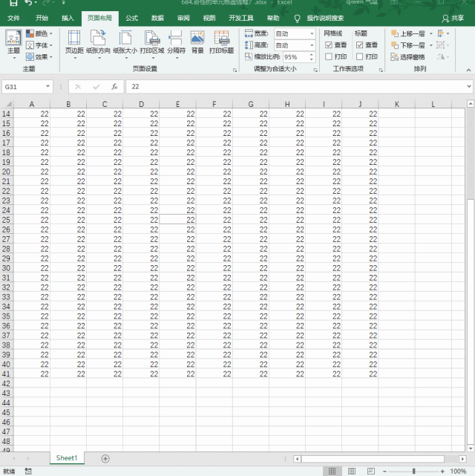Open Page Setup dialog launcher

235,70
